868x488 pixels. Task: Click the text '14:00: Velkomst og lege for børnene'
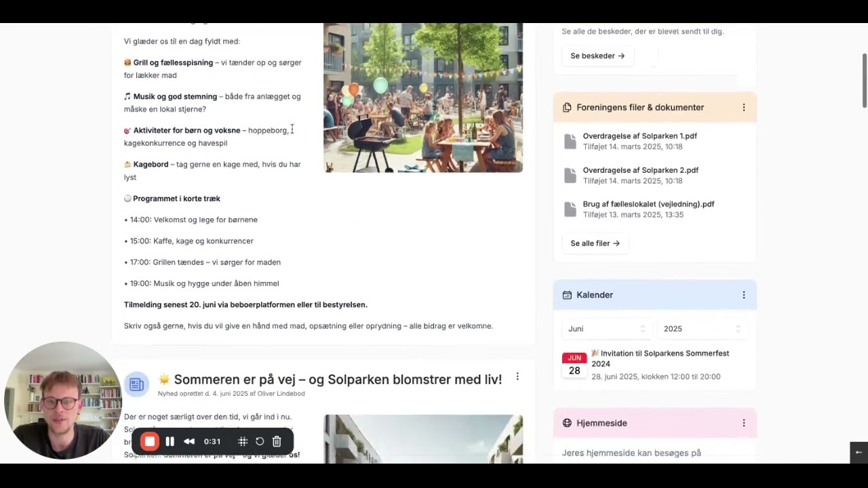tap(193, 220)
